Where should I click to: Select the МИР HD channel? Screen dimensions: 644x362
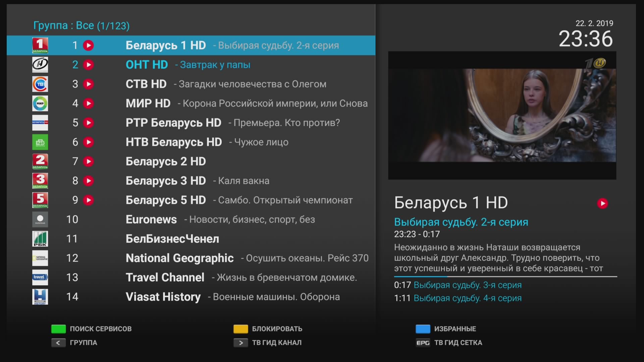191,104
